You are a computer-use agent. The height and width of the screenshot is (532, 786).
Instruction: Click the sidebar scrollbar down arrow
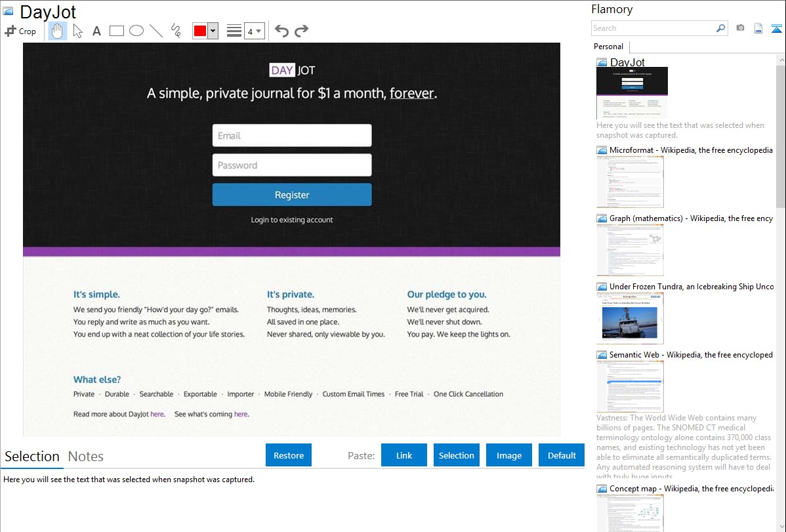(781, 527)
